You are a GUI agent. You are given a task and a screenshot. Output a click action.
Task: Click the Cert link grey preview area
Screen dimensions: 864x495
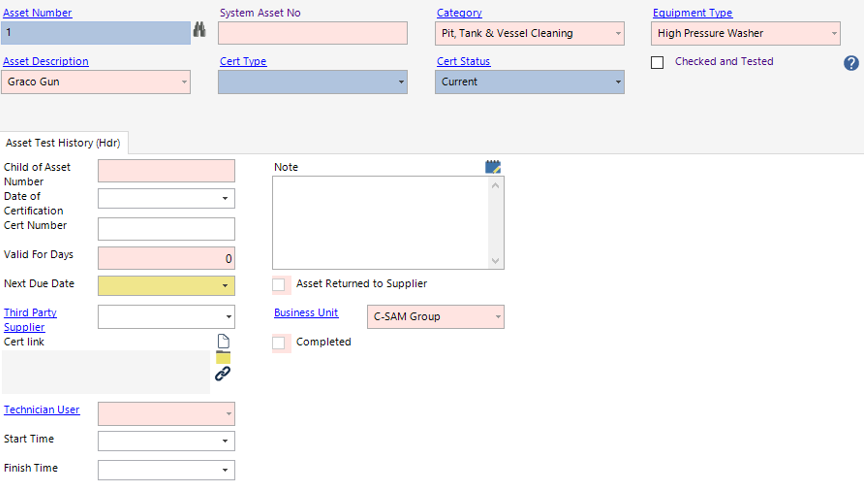tap(106, 372)
